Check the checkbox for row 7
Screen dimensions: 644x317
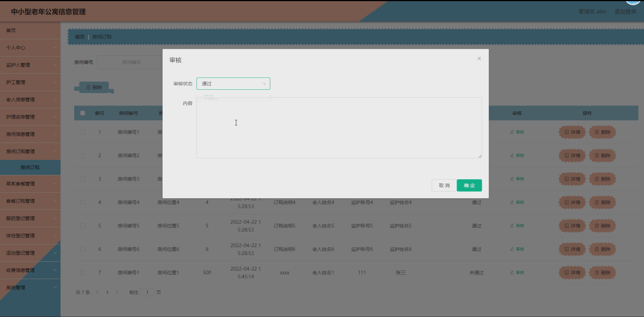[x=83, y=273]
